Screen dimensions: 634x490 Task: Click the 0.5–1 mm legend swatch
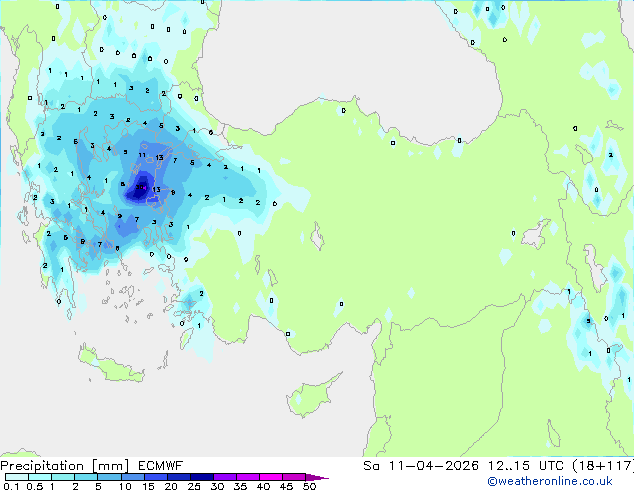[40, 477]
